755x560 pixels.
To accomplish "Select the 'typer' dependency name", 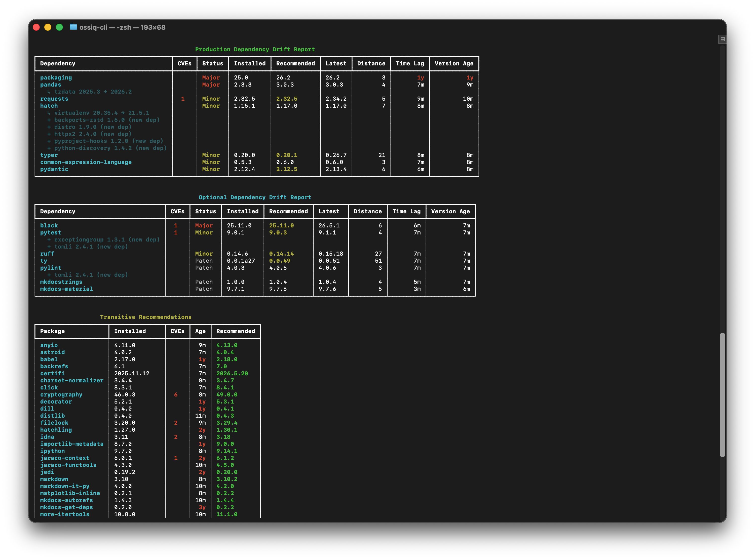I will pos(49,155).
